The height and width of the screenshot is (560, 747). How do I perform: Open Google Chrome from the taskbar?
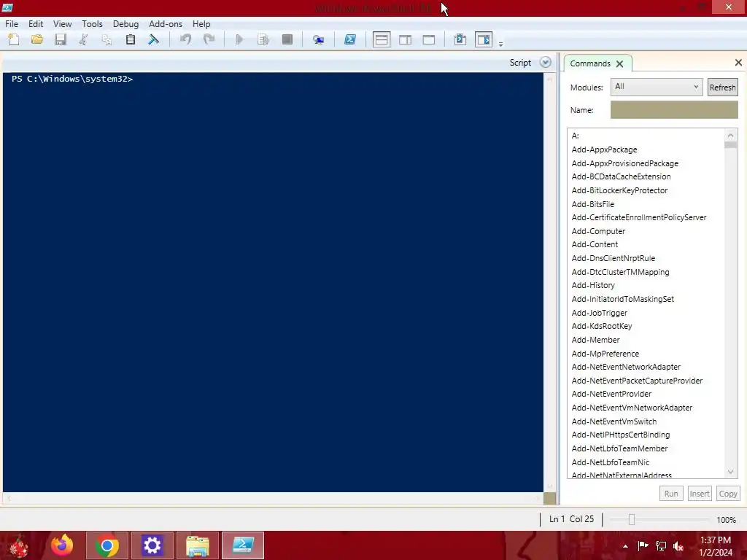click(107, 545)
